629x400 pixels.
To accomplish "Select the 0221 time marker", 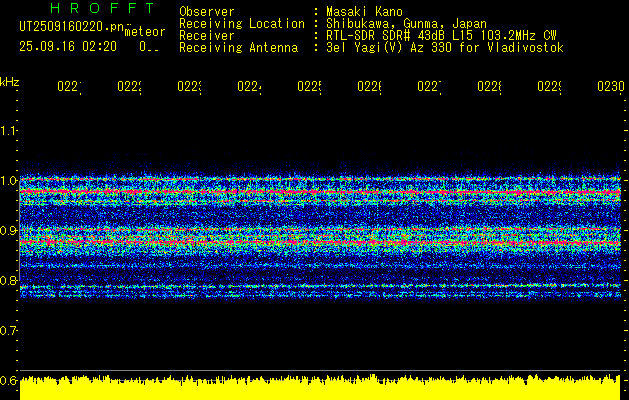I will coord(69,86).
